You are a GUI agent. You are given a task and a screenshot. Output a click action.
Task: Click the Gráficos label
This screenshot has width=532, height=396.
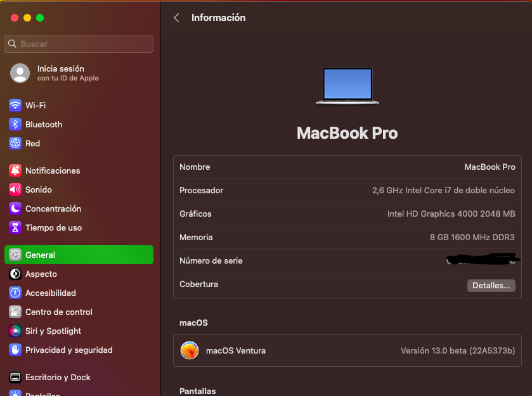[x=195, y=214]
